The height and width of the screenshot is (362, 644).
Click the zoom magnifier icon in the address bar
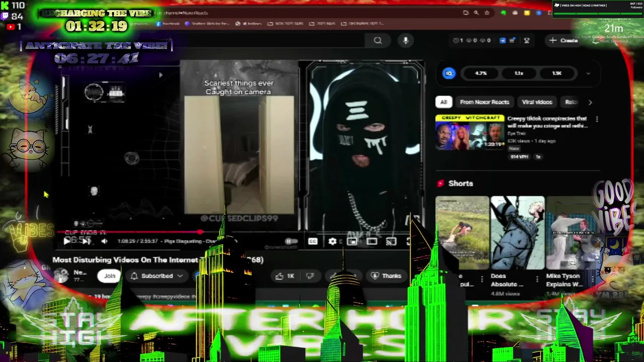click(476, 13)
